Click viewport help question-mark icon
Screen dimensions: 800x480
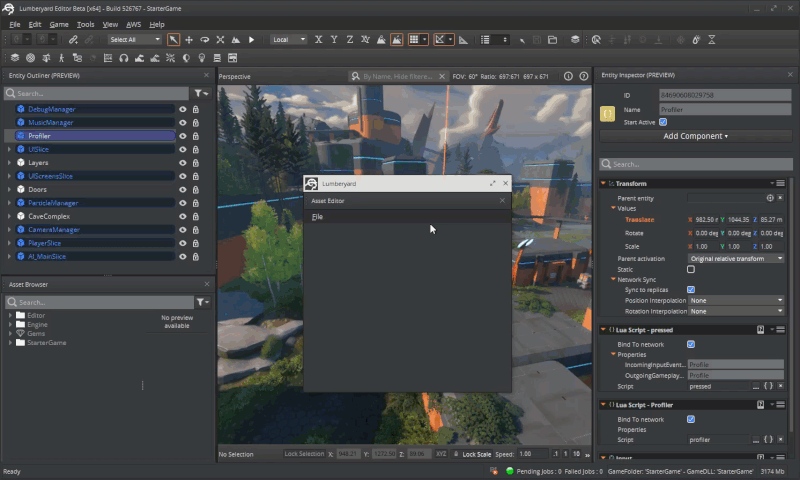[583, 76]
